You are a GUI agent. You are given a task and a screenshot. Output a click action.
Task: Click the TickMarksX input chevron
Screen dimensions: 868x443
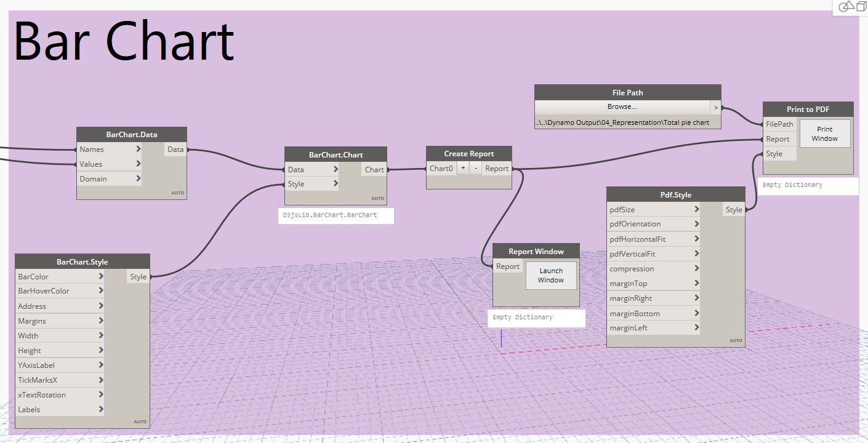101,380
